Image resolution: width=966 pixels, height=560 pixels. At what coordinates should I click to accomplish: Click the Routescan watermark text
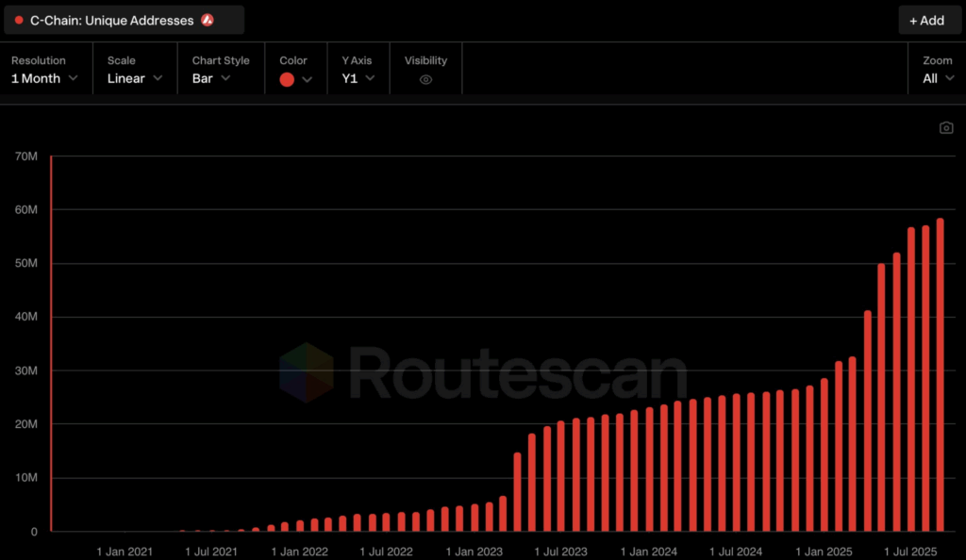[x=517, y=373]
